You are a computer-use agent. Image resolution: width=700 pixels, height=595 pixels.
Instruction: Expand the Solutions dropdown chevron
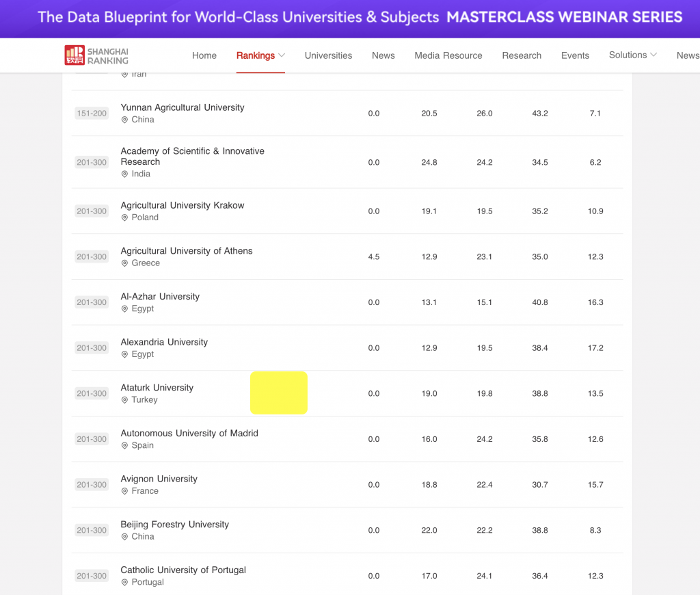[654, 55]
